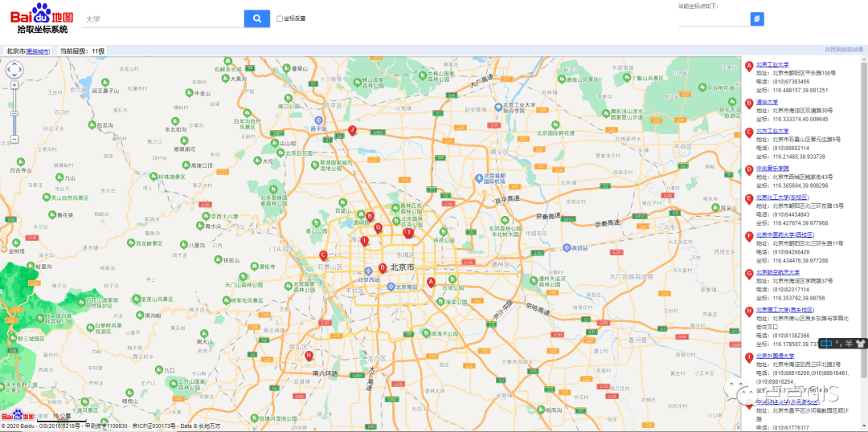Select red map marker C
The image size is (868, 432).
(x=323, y=255)
